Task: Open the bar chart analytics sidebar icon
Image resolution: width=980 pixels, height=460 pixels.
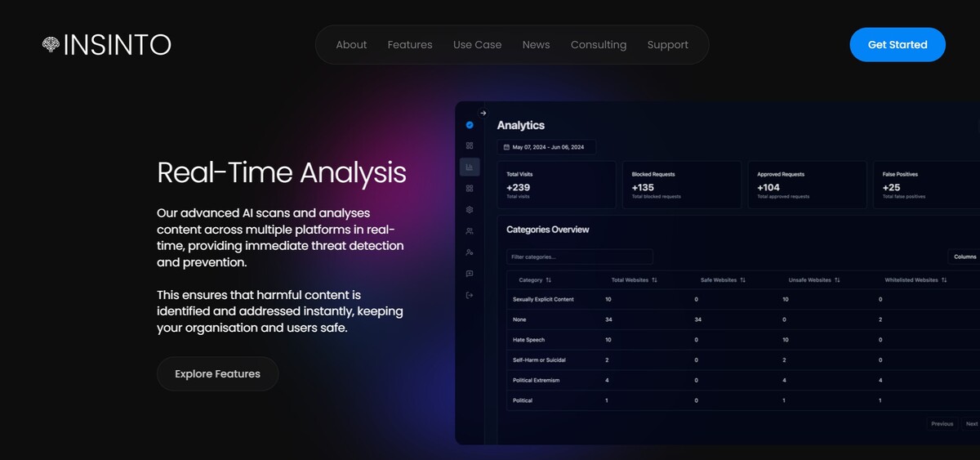Action: (470, 167)
